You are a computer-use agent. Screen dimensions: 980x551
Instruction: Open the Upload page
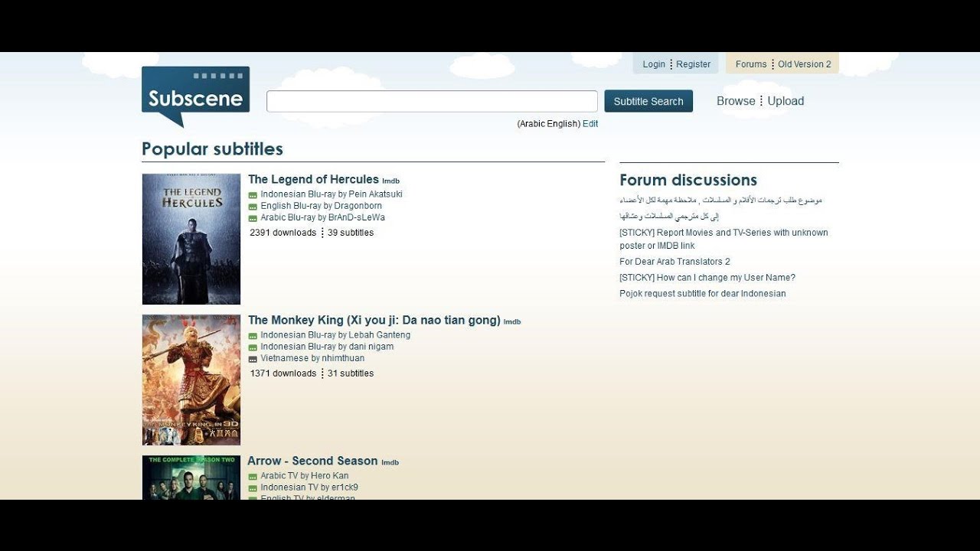786,101
